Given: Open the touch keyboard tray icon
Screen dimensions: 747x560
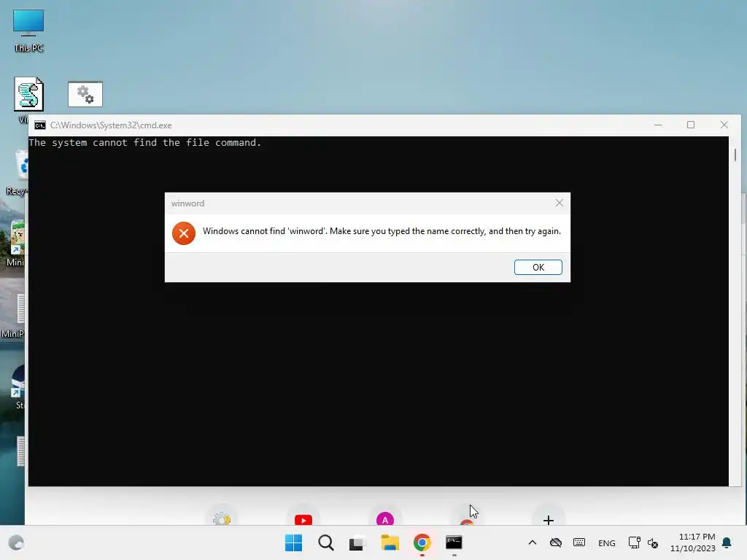Looking at the screenshot, I should coord(579,542).
